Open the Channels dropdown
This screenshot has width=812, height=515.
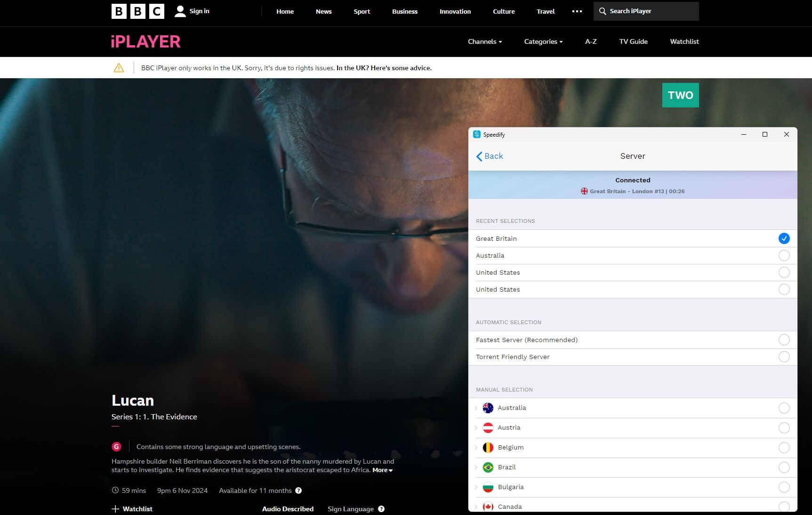click(485, 41)
